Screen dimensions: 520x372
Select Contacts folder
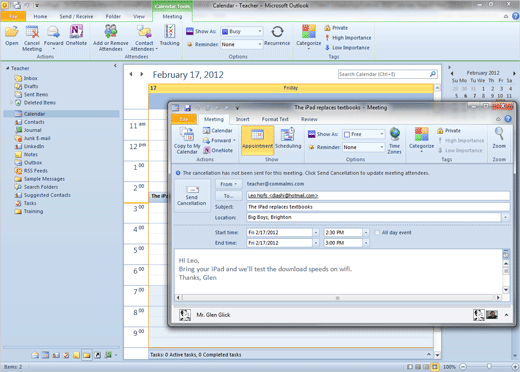34,122
